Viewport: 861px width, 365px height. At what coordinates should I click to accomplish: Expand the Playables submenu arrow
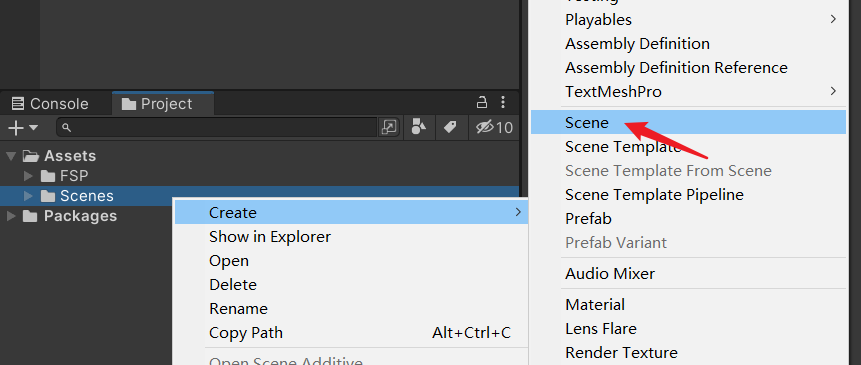tap(833, 19)
